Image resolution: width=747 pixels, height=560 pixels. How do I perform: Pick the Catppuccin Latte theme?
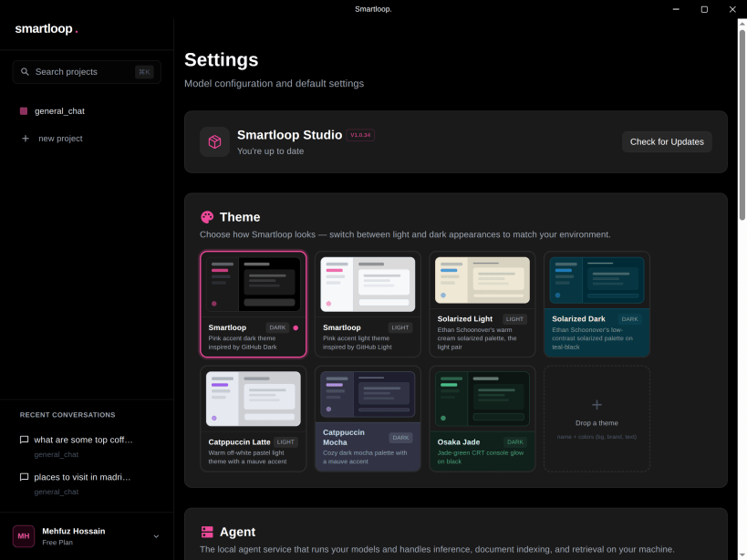pyautogui.click(x=254, y=419)
